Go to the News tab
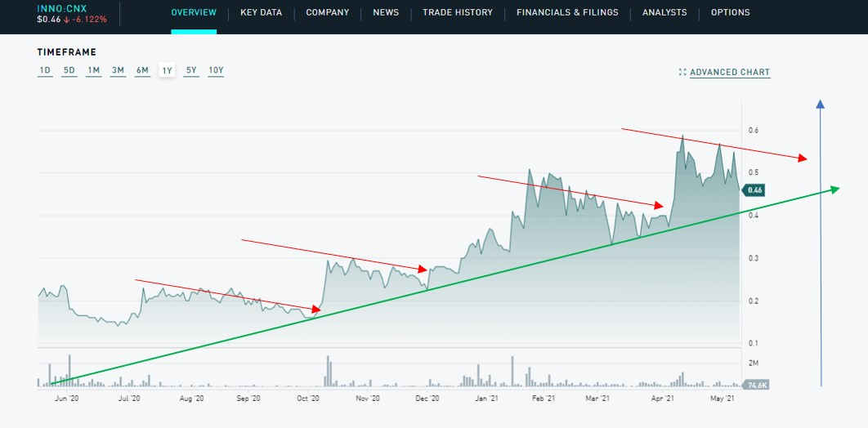868x428 pixels. pos(386,13)
